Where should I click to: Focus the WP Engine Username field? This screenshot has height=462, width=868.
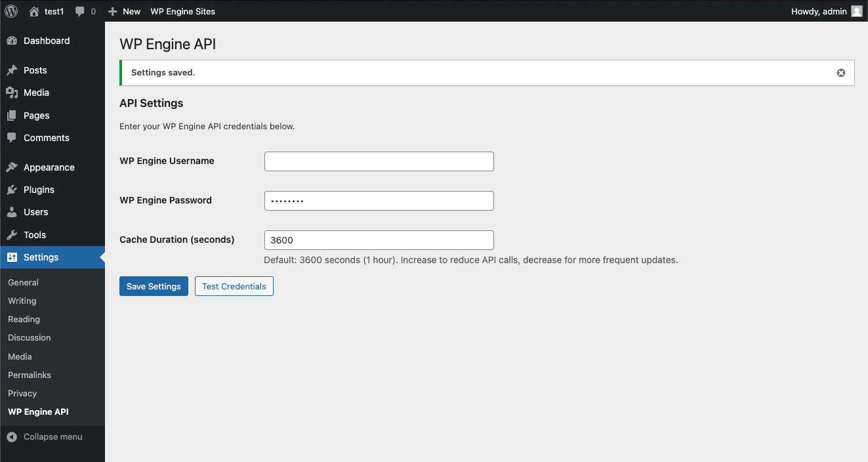(379, 161)
